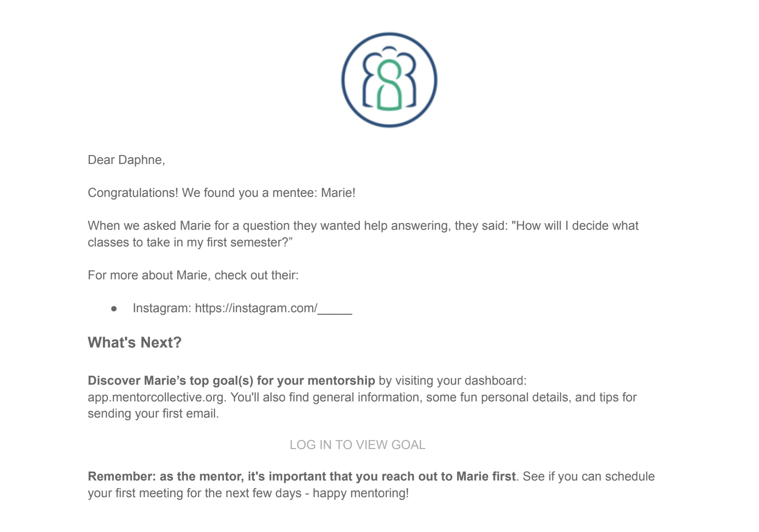Click the bold "Discover Marie's top goal(s)" text
Viewport: 759px width, 532px height.
(x=231, y=380)
